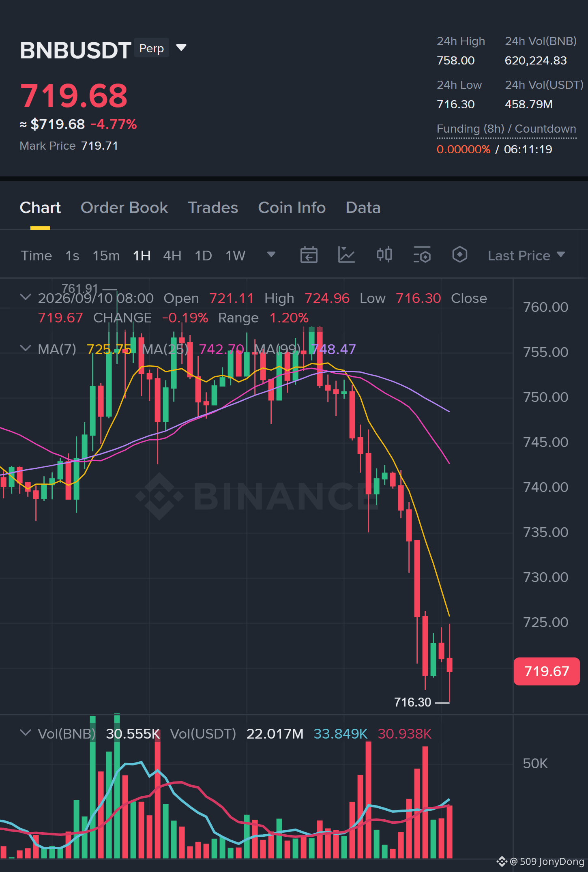Image resolution: width=588 pixels, height=872 pixels.
Task: Open the calendar date jump icon
Action: pos(309,255)
